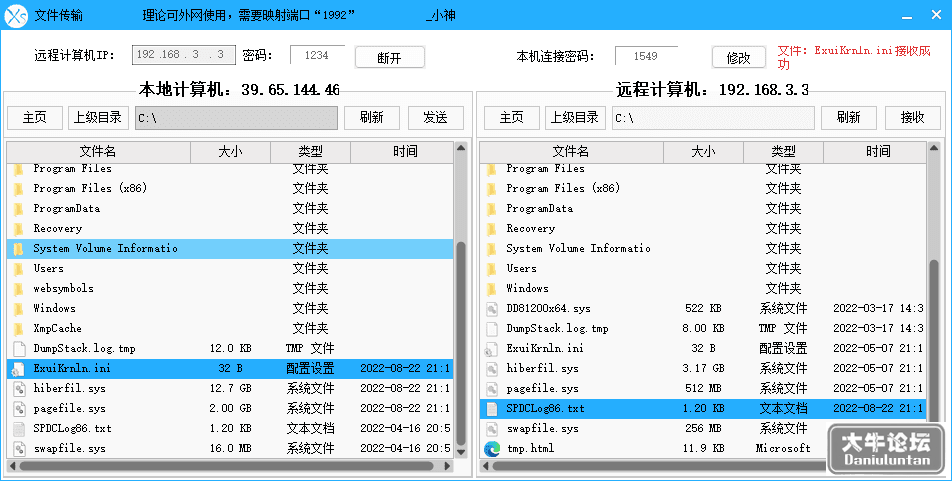Click folder icon of local XmpCache

(x=19, y=329)
